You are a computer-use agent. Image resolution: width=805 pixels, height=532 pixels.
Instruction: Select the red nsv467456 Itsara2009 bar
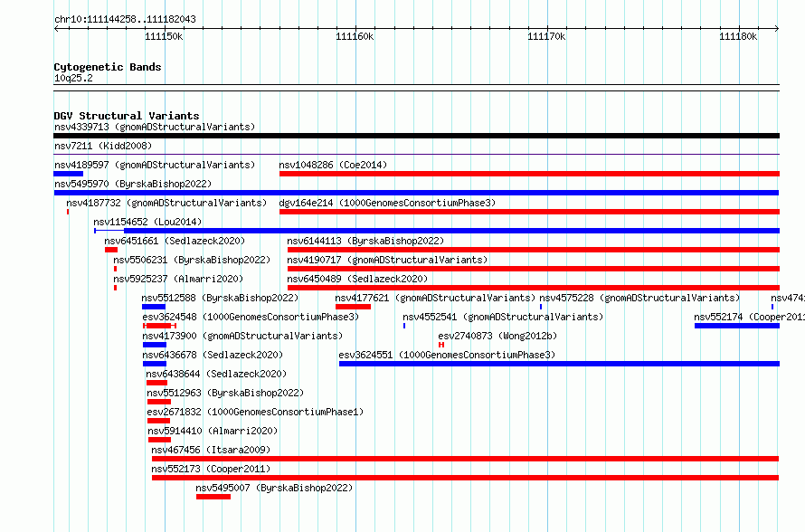465,459
